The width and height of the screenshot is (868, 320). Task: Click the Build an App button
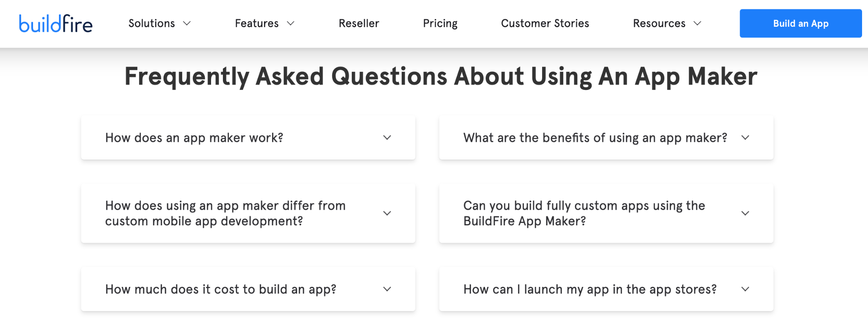(800, 23)
